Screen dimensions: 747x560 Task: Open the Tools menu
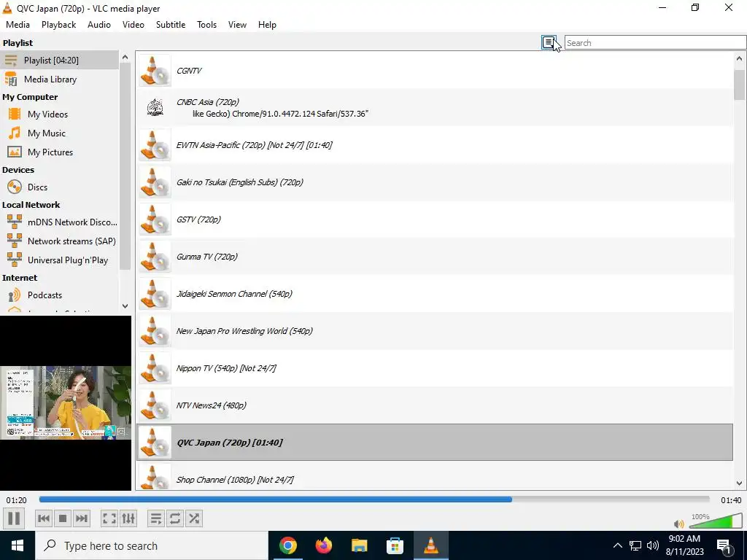pyautogui.click(x=206, y=25)
